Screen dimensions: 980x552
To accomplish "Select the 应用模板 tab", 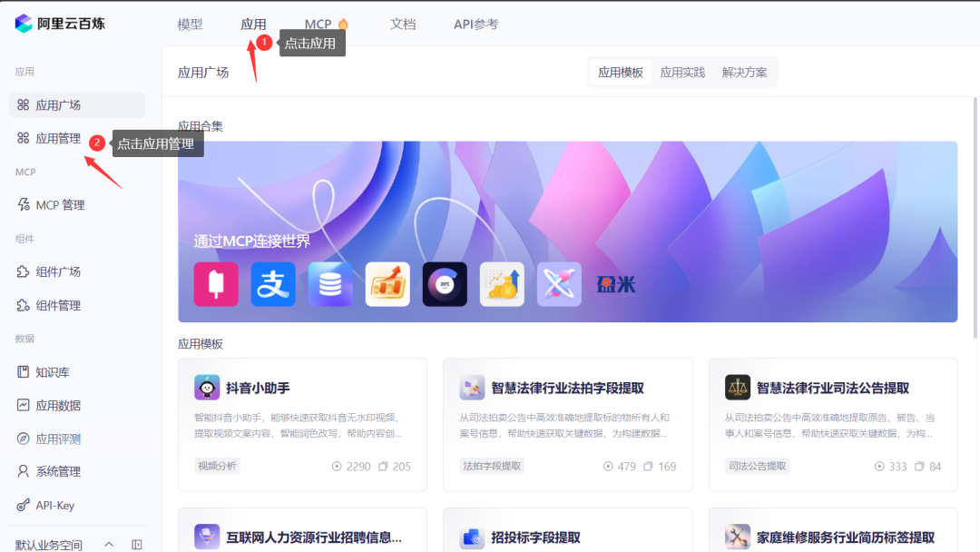I will pos(620,73).
